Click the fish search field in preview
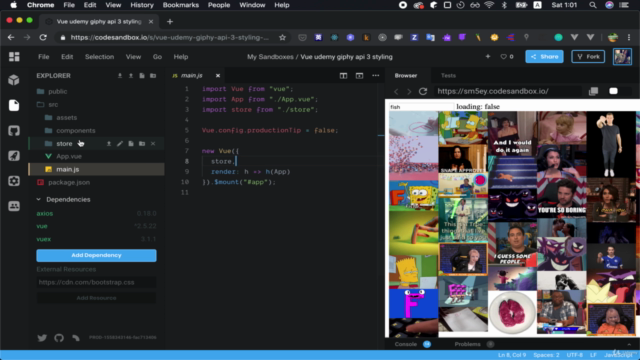The width and height of the screenshot is (640, 360). (x=421, y=107)
